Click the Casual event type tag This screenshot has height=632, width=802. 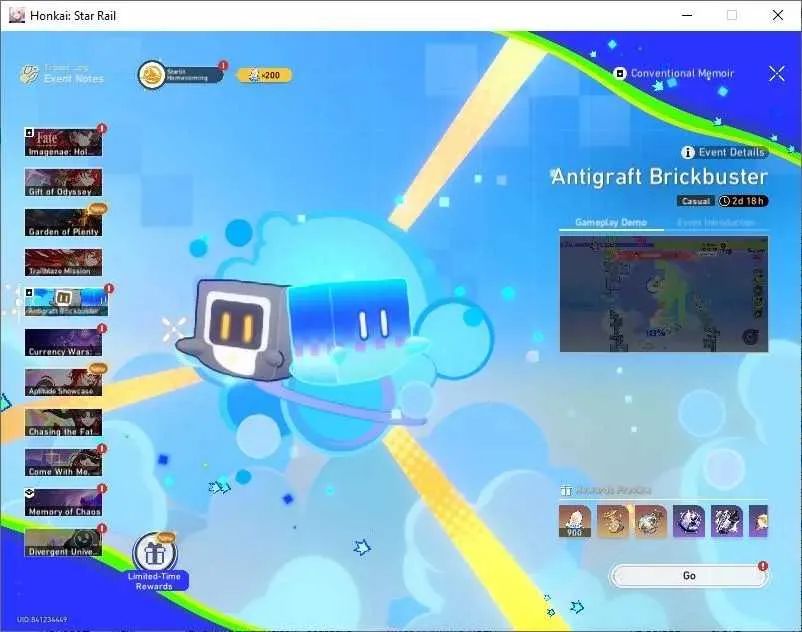696,201
